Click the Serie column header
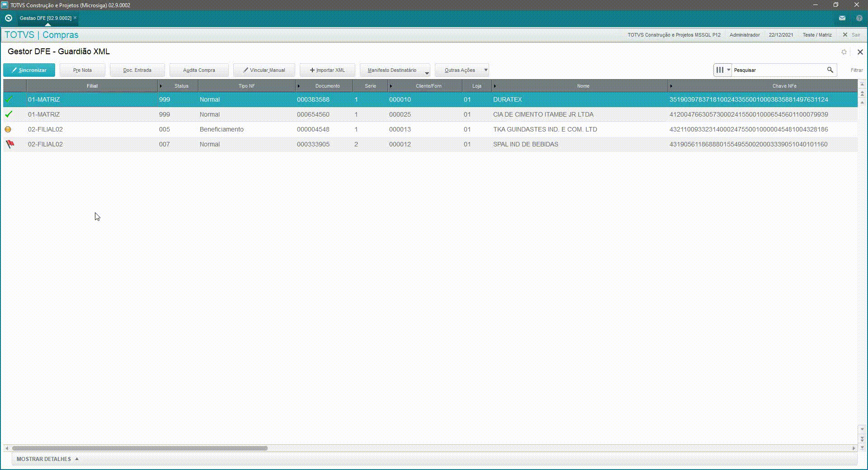868x470 pixels. pos(370,86)
